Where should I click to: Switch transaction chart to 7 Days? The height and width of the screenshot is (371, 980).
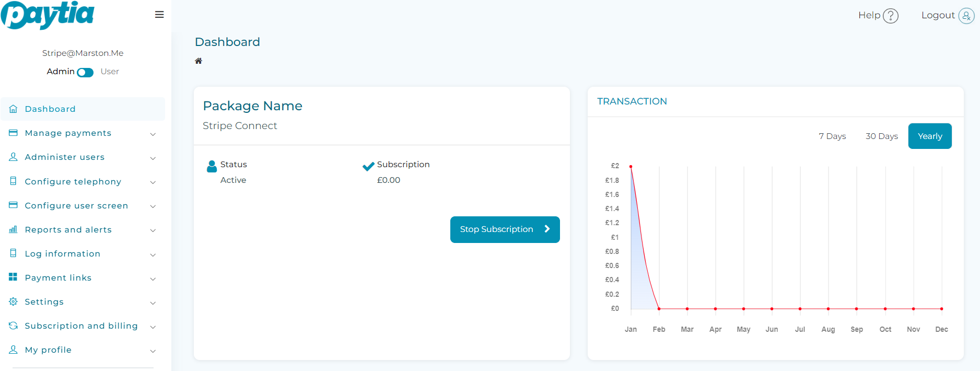click(x=832, y=136)
